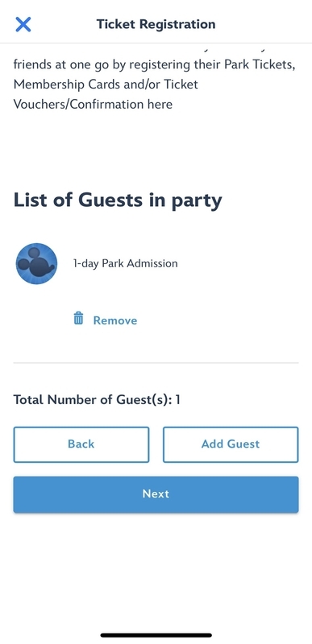Add another guest to the party
Screen dimensions: 312x644
(231, 444)
